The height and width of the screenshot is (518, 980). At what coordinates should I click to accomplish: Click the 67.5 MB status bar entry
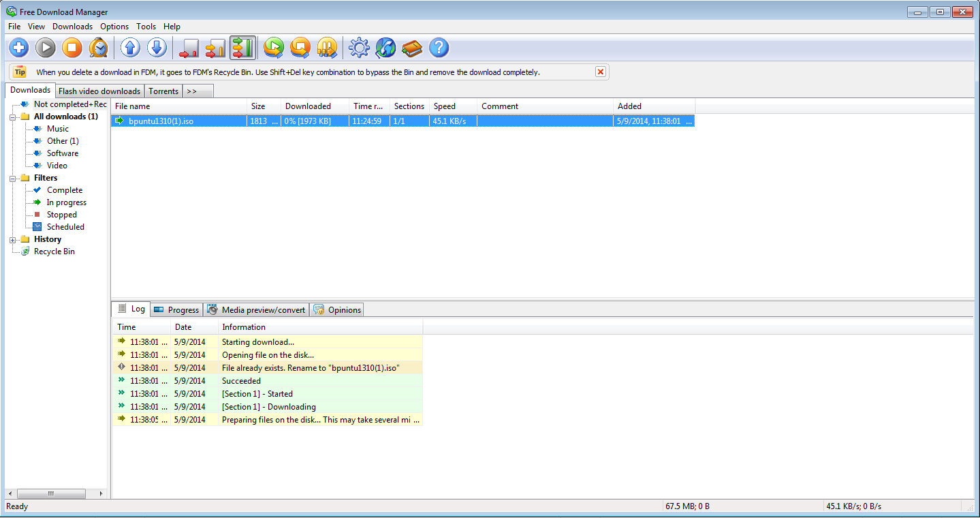tap(687, 506)
